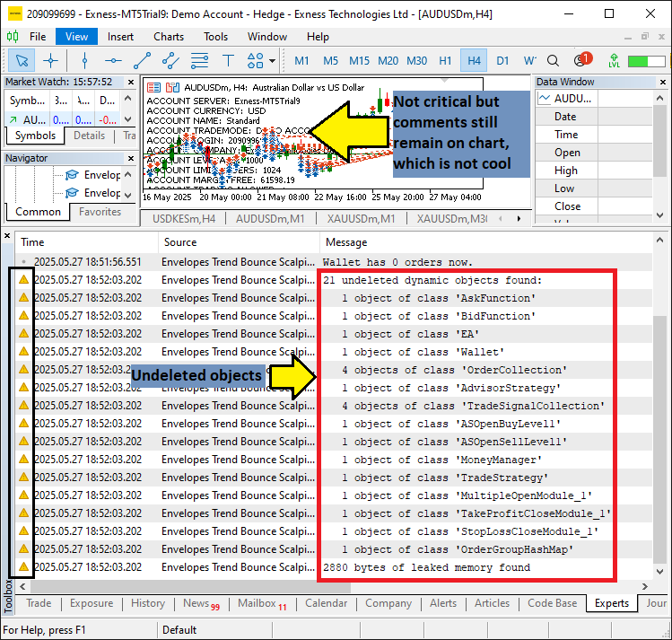Open the USDKESm,H4 chart tab
672x640 pixels.
tap(184, 219)
